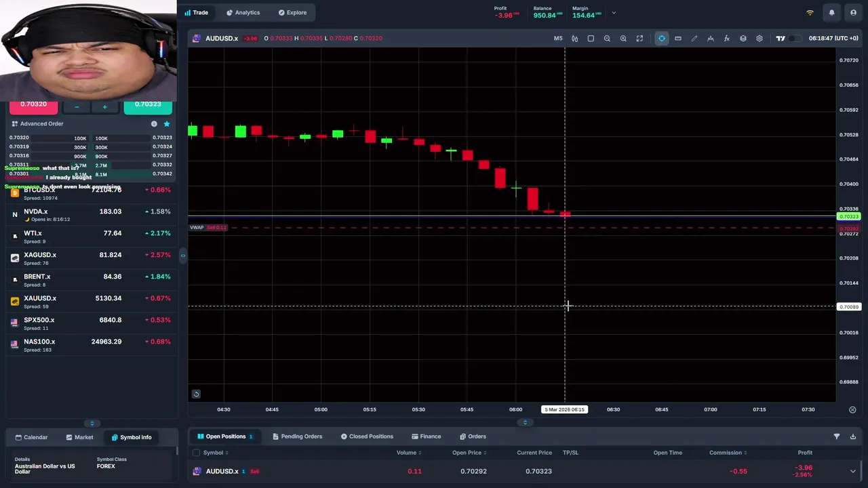Open the Calendar tab
Screen dimensions: 868x488
[x=31, y=437]
